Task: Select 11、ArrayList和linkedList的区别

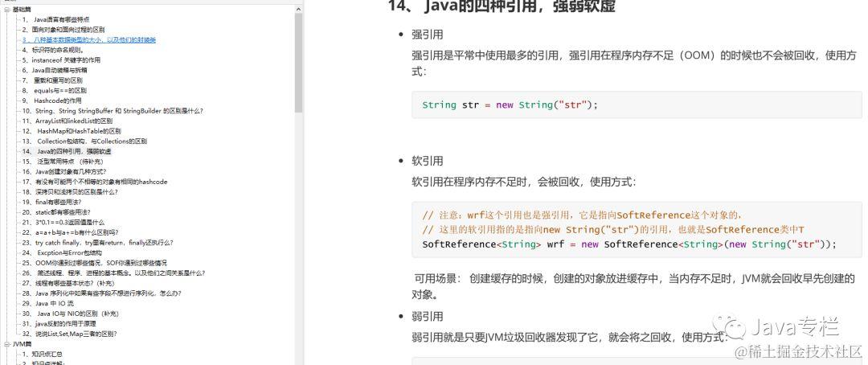Action: pos(67,121)
